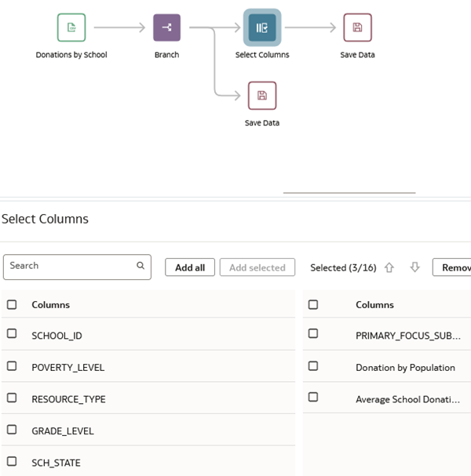
Task: Check the PRIMARY_FOCUS_SUB... selected column checkbox
Action: click(x=313, y=334)
